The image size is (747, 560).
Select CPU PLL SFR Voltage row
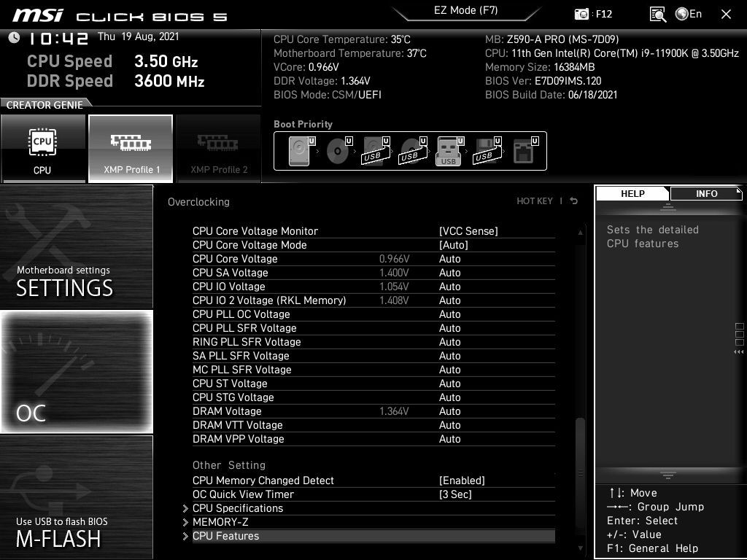pos(373,328)
